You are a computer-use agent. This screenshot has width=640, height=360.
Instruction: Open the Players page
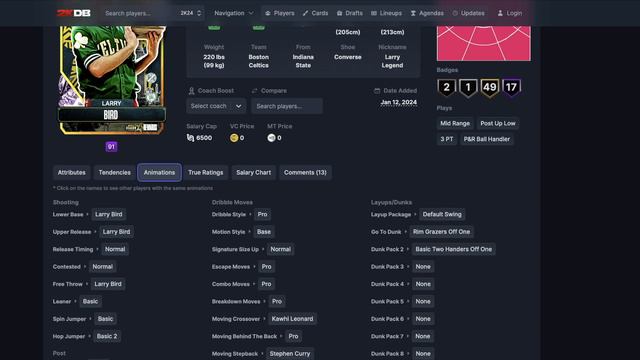tap(280, 13)
